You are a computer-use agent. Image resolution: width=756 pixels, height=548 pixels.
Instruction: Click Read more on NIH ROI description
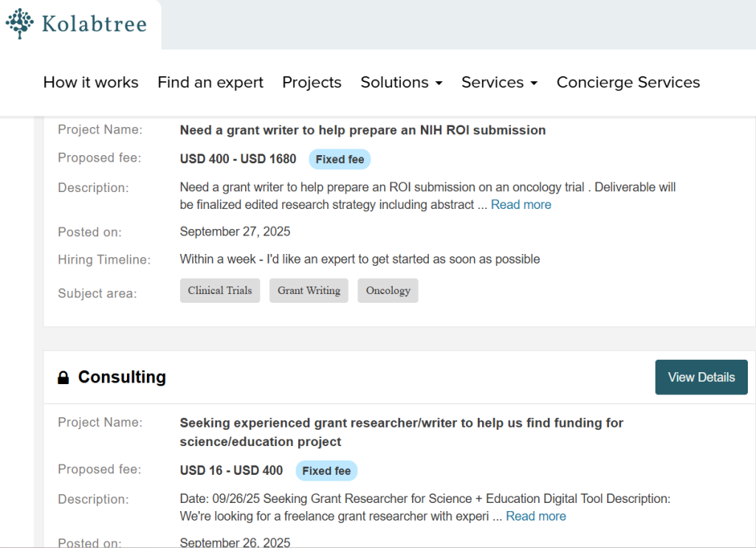click(520, 205)
